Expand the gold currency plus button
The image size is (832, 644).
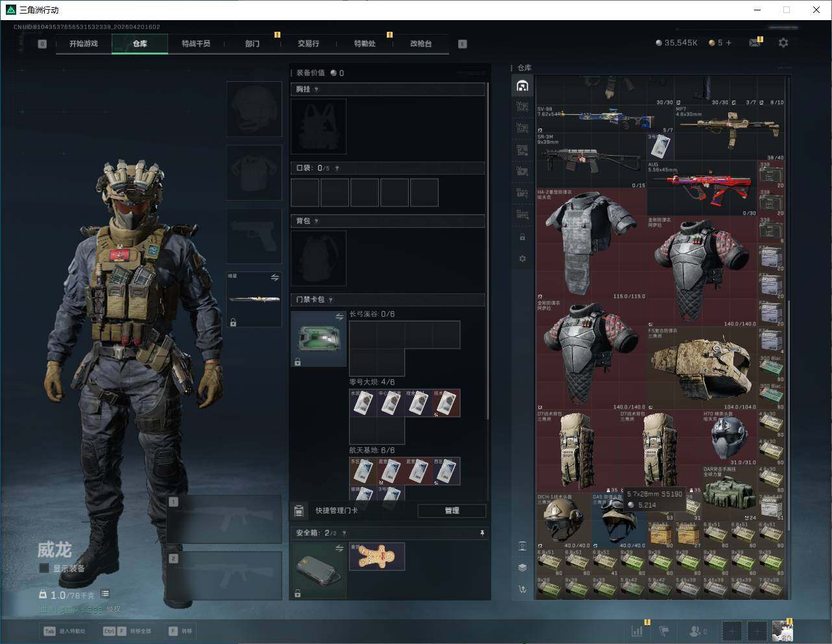pyautogui.click(x=729, y=43)
